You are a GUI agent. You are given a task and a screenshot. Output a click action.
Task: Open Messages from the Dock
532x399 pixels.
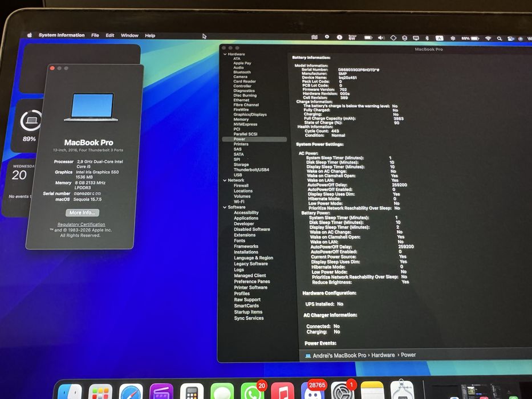click(222, 392)
